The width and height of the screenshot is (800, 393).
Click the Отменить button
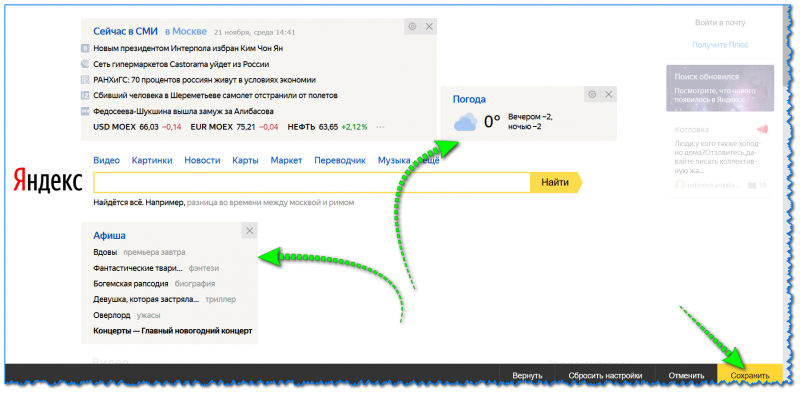click(x=686, y=375)
